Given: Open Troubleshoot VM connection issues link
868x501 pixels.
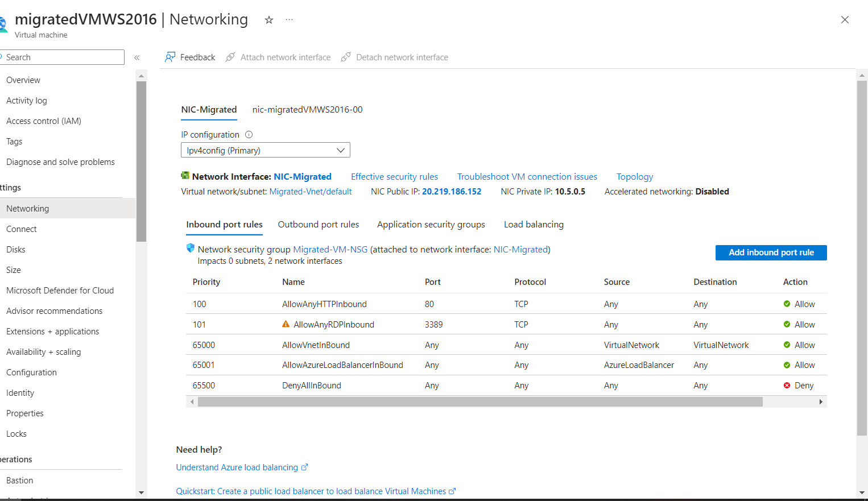Looking at the screenshot, I should [x=527, y=177].
